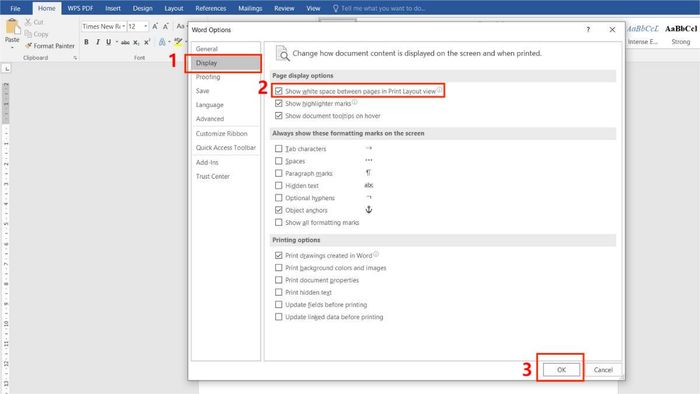Screen dimensions: 700x394
Task: Enable Update linked data before printing
Action: 279,317
